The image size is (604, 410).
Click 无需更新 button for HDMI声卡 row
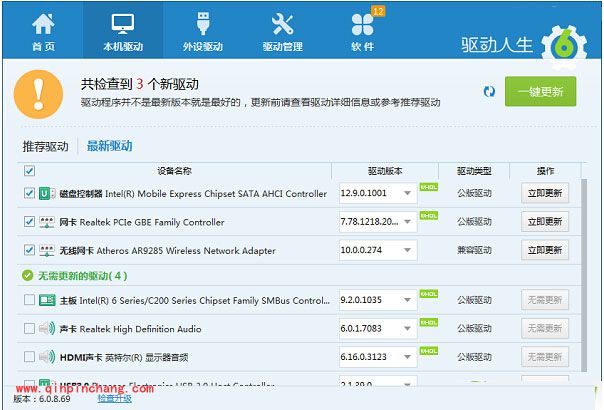pyautogui.click(x=545, y=357)
